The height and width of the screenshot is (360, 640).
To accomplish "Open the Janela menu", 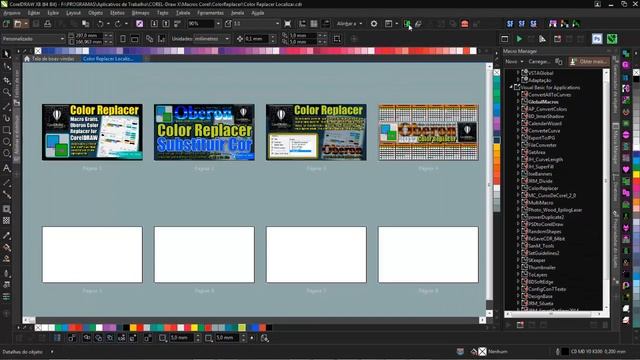I will (x=237, y=13).
